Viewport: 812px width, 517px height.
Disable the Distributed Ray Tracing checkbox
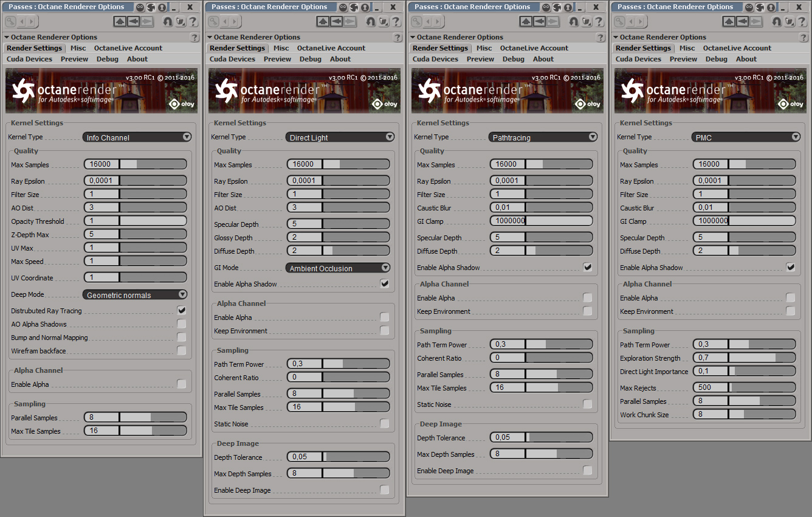tap(182, 310)
